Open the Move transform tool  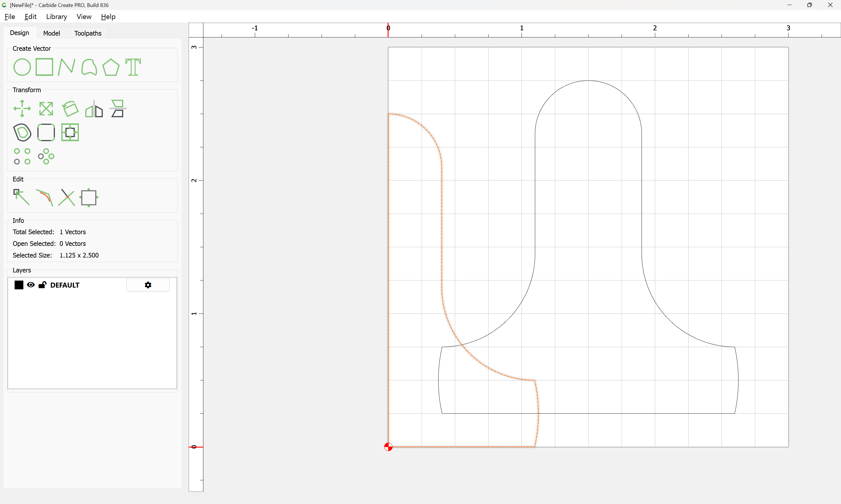coord(22,109)
